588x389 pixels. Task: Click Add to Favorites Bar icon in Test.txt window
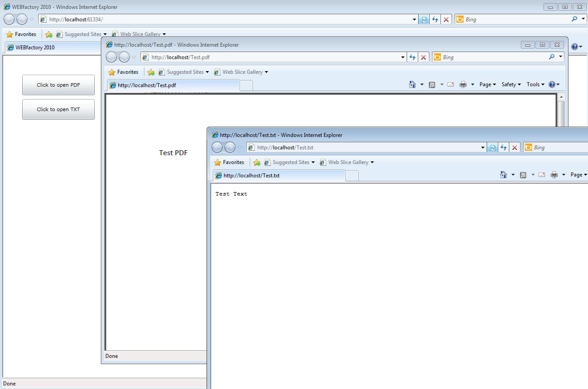256,162
